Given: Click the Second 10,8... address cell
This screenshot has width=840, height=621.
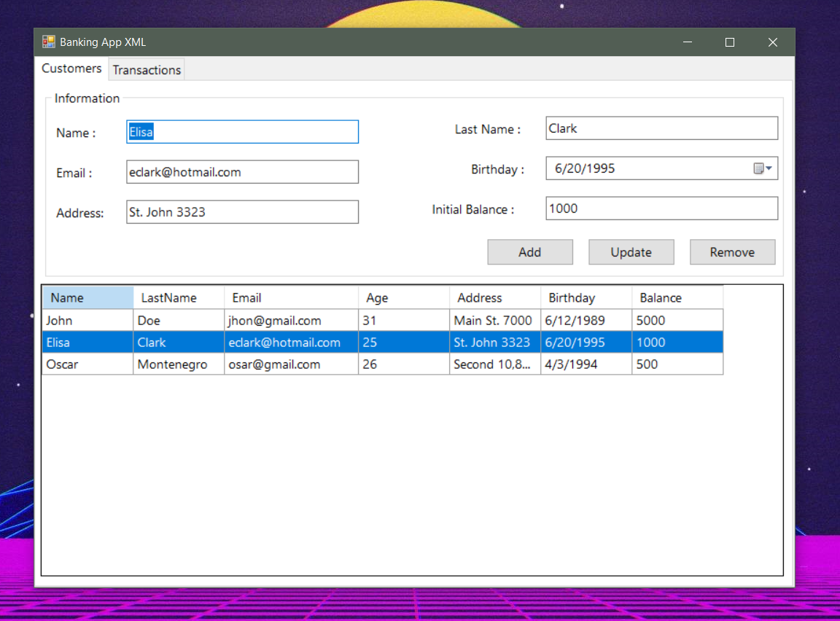Looking at the screenshot, I should pos(494,364).
